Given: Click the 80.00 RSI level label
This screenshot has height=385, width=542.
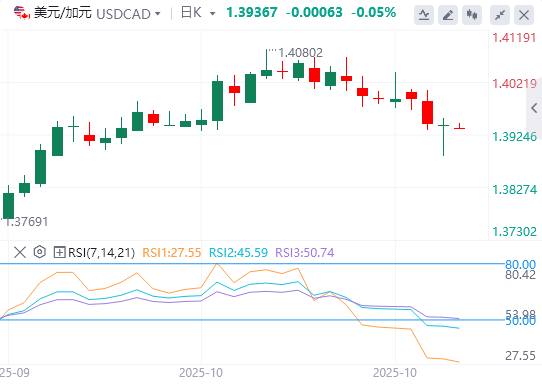Looking at the screenshot, I should 520,265.
